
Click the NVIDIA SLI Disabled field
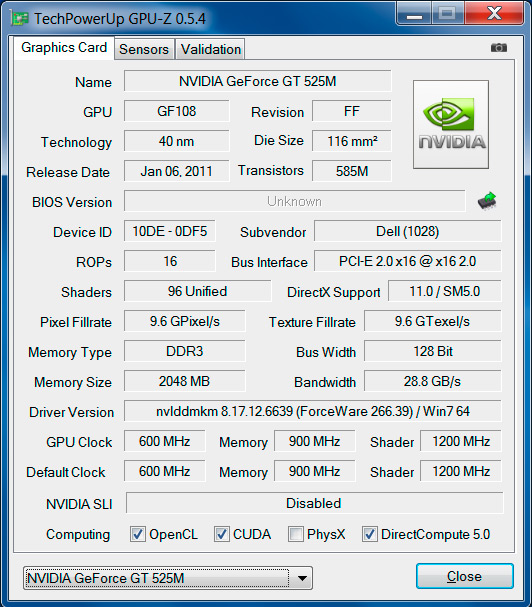(314, 503)
